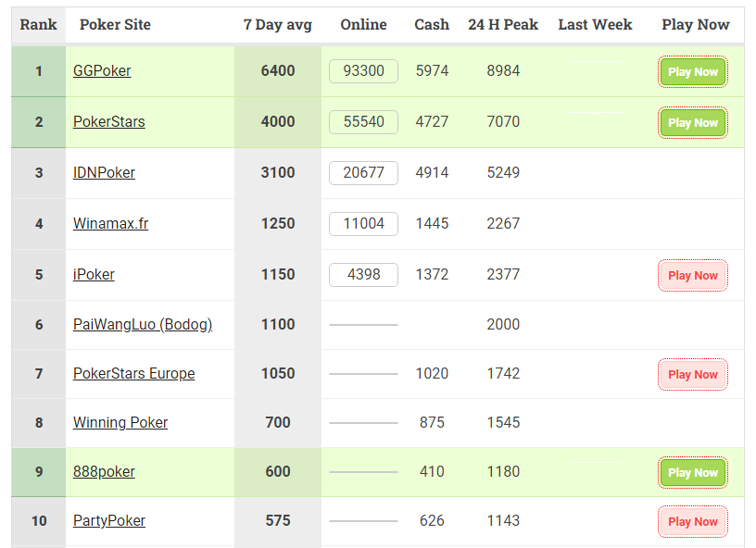This screenshot has width=756, height=548.
Task: Open the iPoker link
Action: point(94,275)
